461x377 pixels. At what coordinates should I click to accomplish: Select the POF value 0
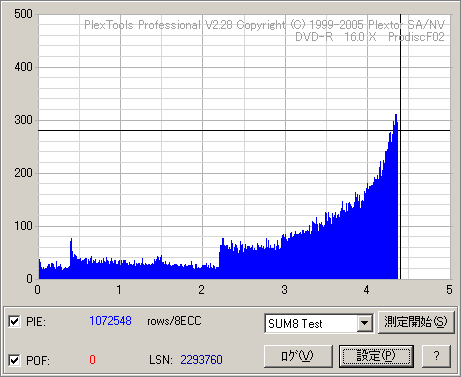coord(92,360)
